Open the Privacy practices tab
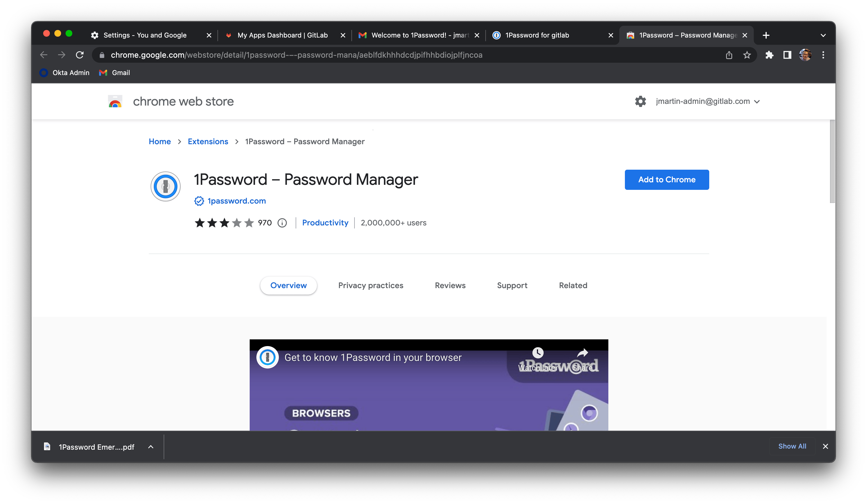 [370, 285]
